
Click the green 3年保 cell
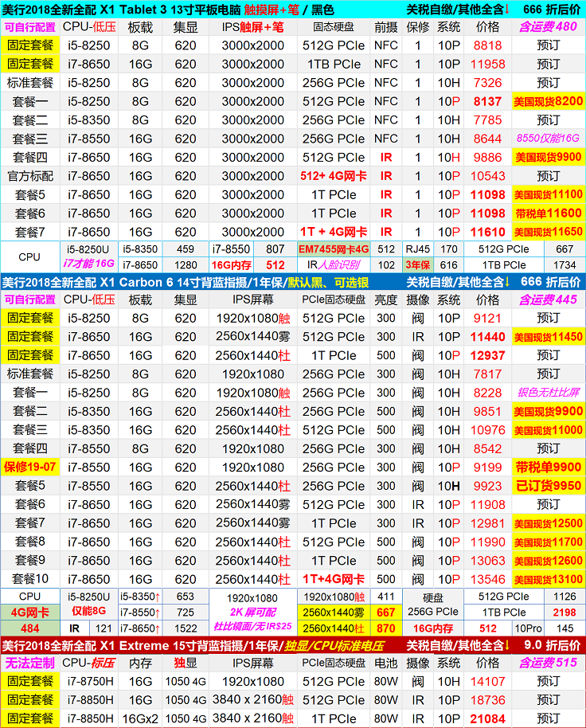[x=417, y=265]
